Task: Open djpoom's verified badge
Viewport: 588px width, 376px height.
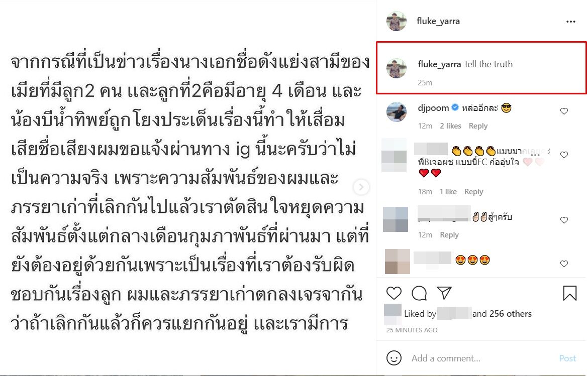Action: (455, 108)
